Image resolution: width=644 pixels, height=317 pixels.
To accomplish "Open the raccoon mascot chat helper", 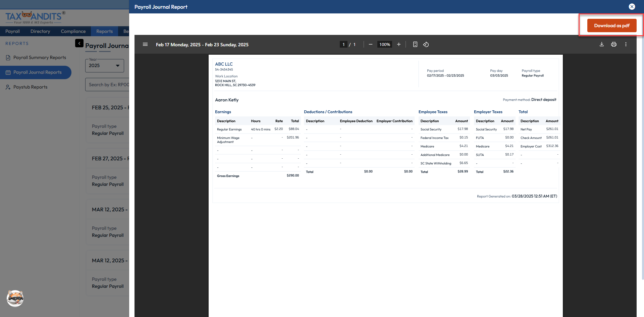I will point(15,298).
